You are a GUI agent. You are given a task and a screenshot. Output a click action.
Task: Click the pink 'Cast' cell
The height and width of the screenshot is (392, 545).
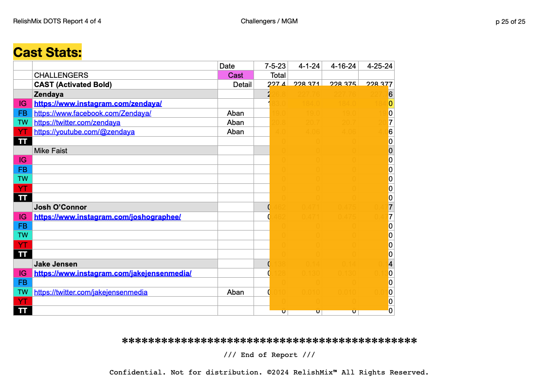(x=236, y=75)
